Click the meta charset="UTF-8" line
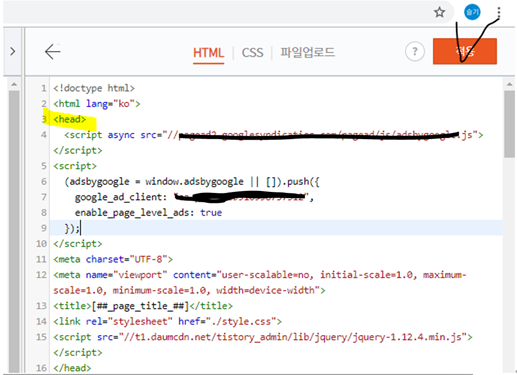The width and height of the screenshot is (517, 375). click(113, 259)
